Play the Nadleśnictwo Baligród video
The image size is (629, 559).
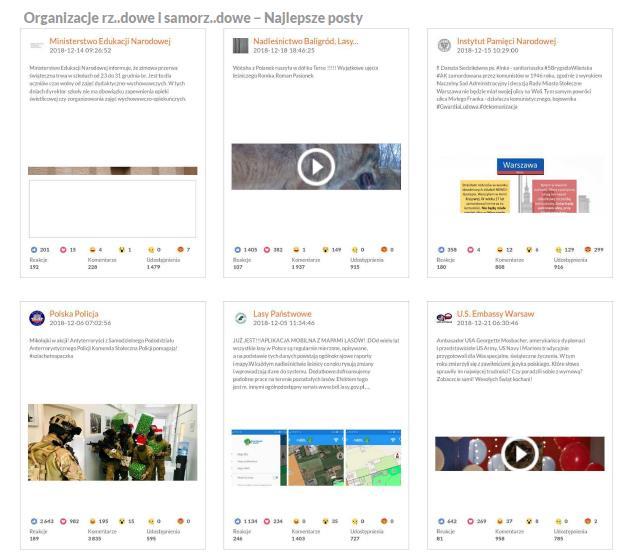[316, 167]
